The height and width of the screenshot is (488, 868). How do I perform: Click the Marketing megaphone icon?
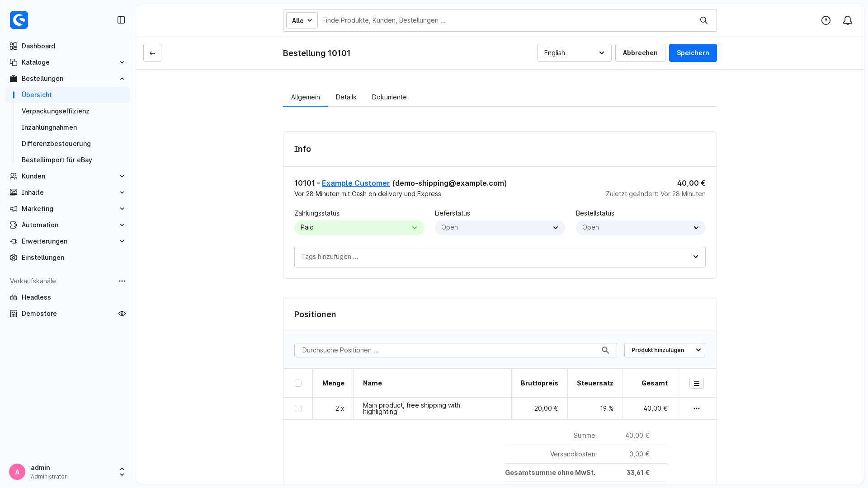tap(14, 209)
